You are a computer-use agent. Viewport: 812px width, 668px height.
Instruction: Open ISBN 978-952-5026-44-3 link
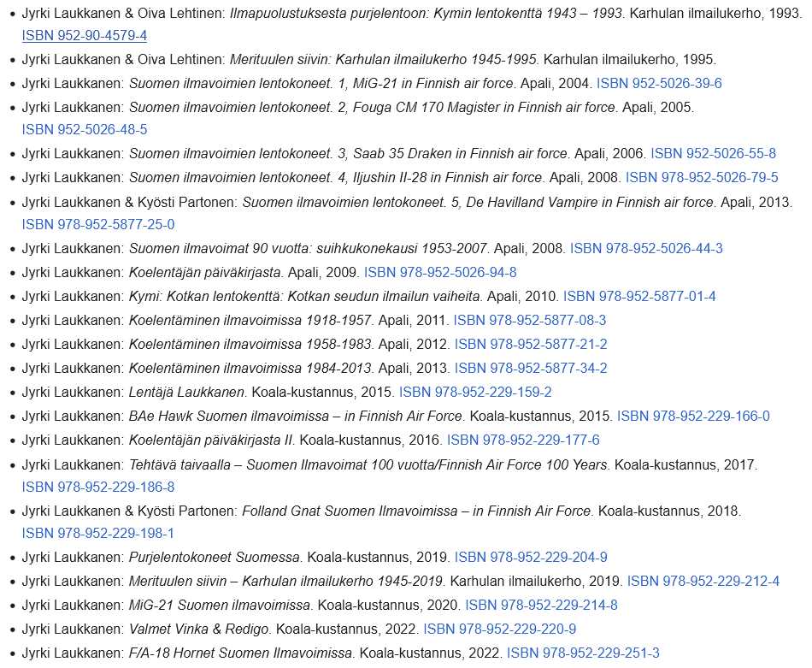click(x=646, y=248)
